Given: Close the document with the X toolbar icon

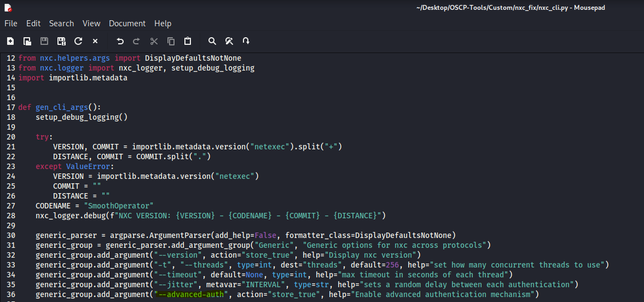Looking at the screenshot, I should (95, 41).
